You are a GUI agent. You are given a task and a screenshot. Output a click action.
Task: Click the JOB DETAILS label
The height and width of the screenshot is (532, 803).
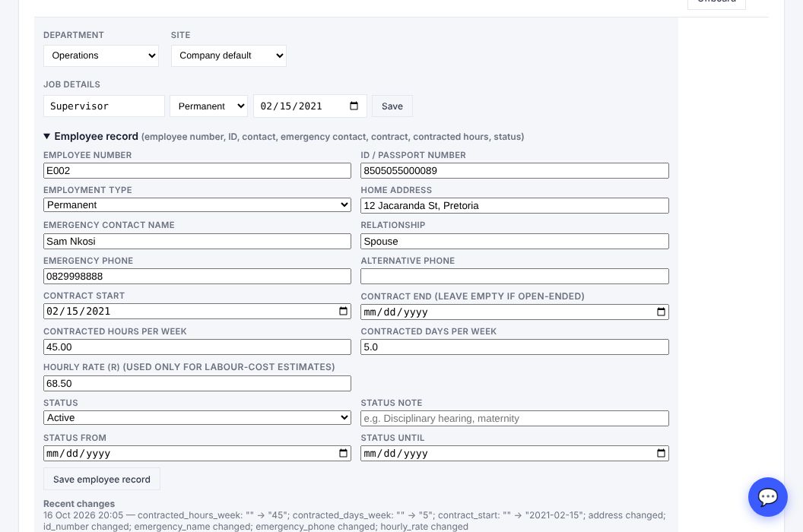coord(71,84)
